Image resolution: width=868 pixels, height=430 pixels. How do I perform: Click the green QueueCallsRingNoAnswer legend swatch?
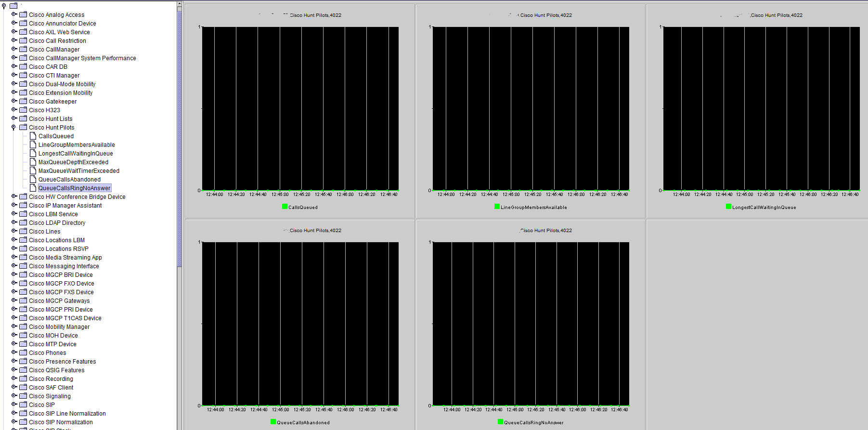pyautogui.click(x=500, y=422)
